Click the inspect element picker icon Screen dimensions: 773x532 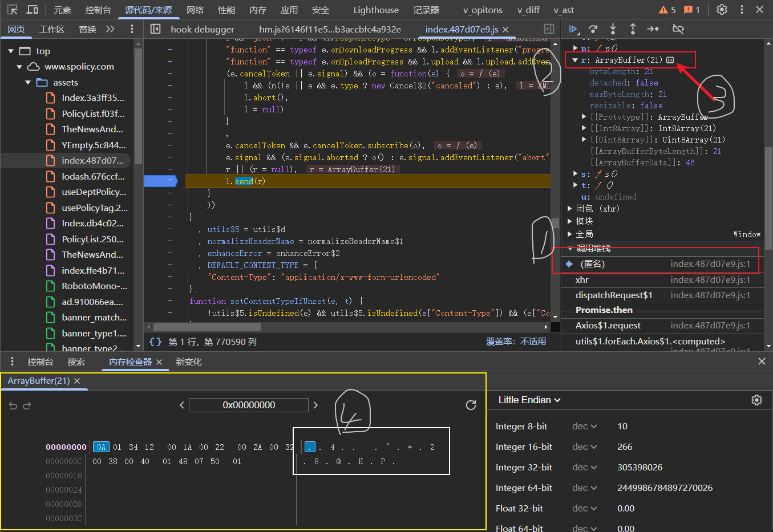point(12,10)
